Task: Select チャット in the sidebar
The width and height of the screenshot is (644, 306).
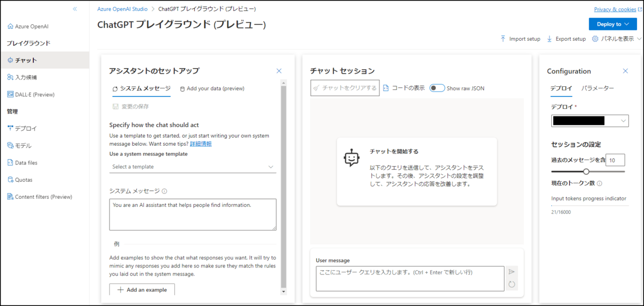Action: tap(45, 60)
